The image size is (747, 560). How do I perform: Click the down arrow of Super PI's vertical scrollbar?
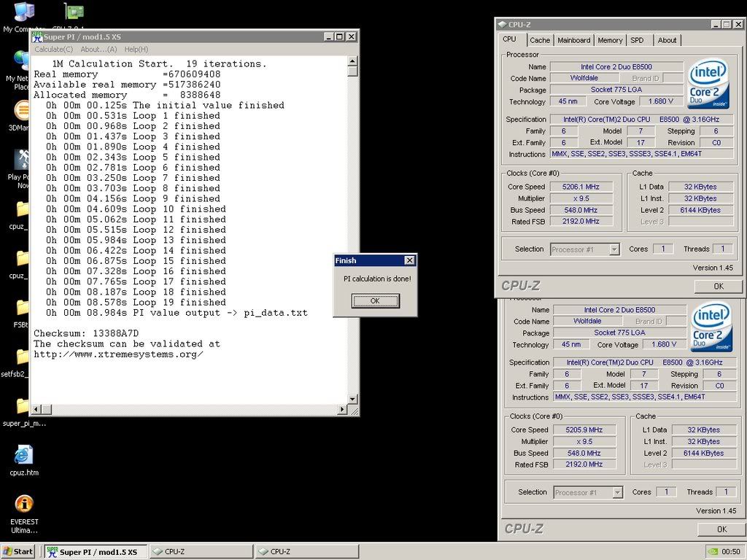coord(352,399)
